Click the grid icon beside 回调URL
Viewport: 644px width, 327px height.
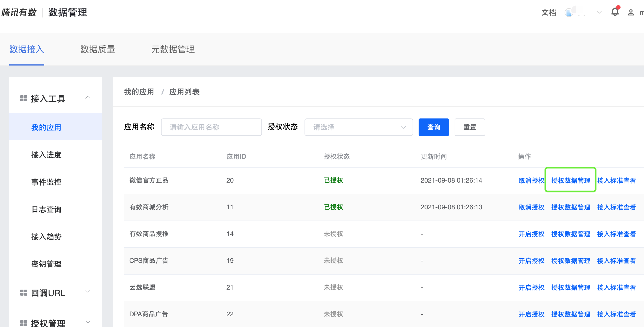click(24, 293)
